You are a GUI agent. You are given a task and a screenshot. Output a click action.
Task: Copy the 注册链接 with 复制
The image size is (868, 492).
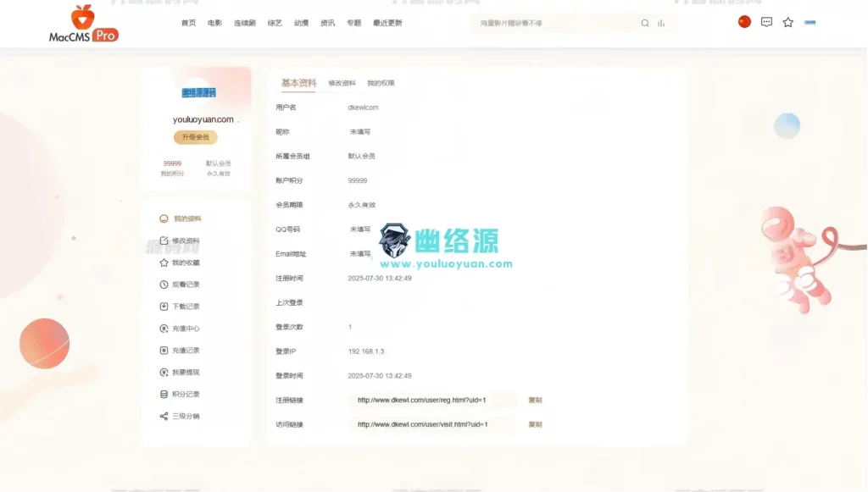coord(535,401)
